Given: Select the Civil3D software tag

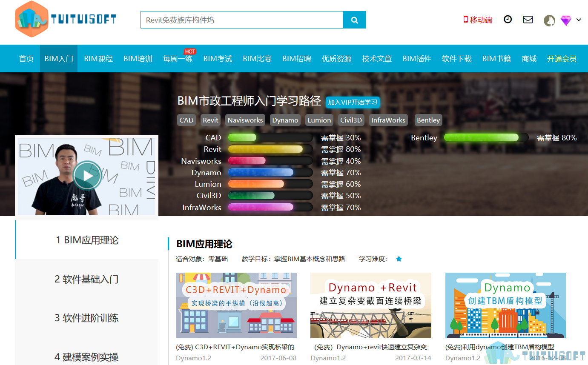Looking at the screenshot, I should pos(351,120).
